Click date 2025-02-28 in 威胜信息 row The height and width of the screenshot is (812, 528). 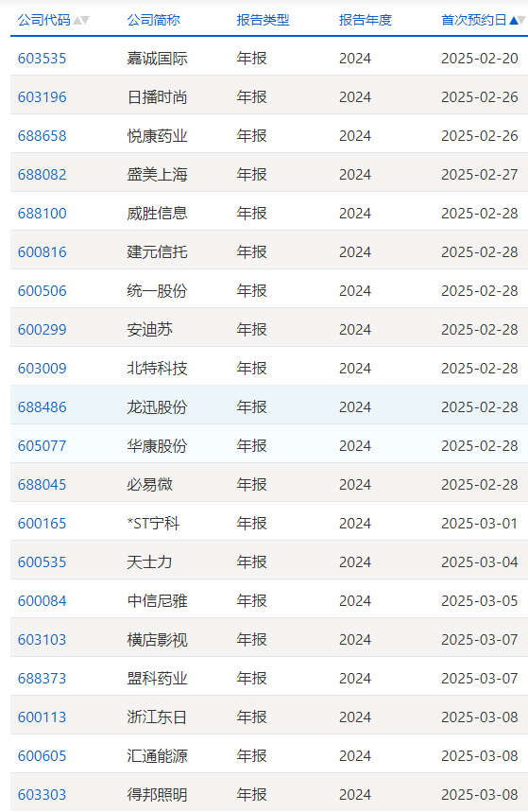point(479,214)
